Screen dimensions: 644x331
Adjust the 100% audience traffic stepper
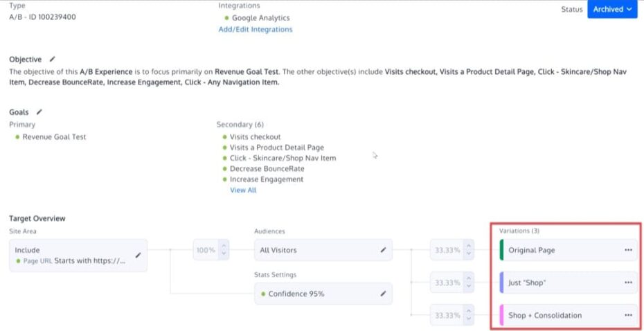tap(223, 250)
